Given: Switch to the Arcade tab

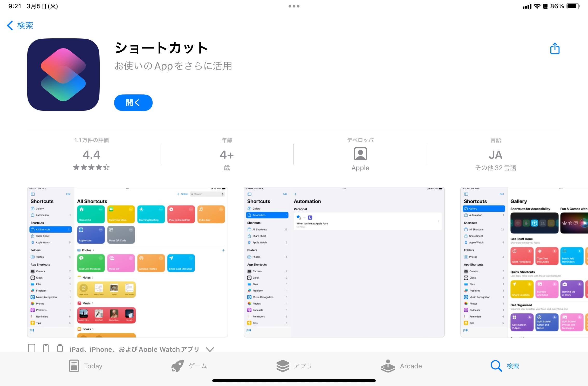Looking at the screenshot, I should [x=401, y=366].
